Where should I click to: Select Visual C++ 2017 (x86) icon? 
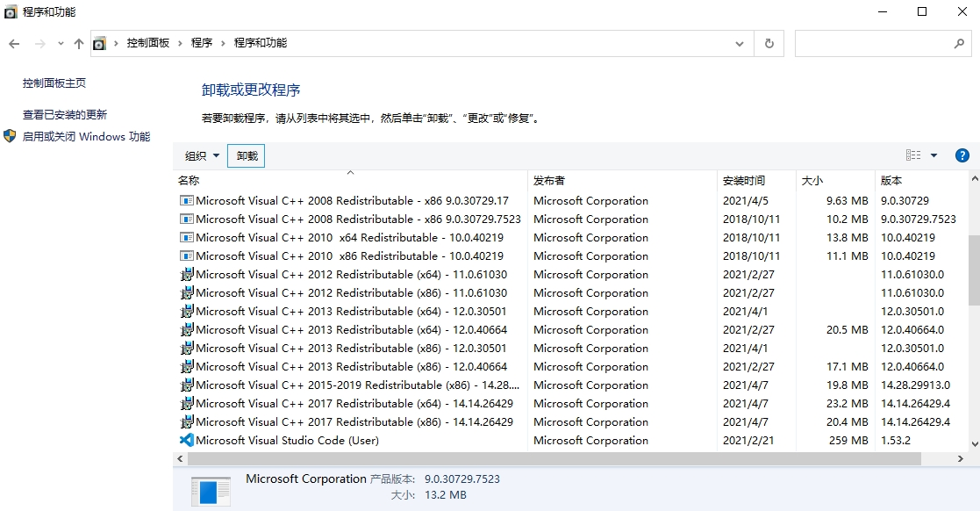pos(187,422)
